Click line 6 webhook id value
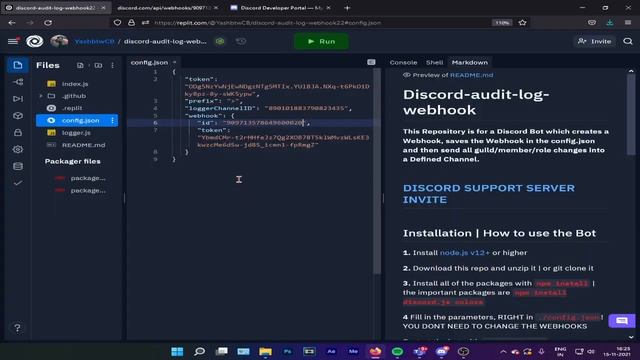The image size is (640, 360). point(264,123)
